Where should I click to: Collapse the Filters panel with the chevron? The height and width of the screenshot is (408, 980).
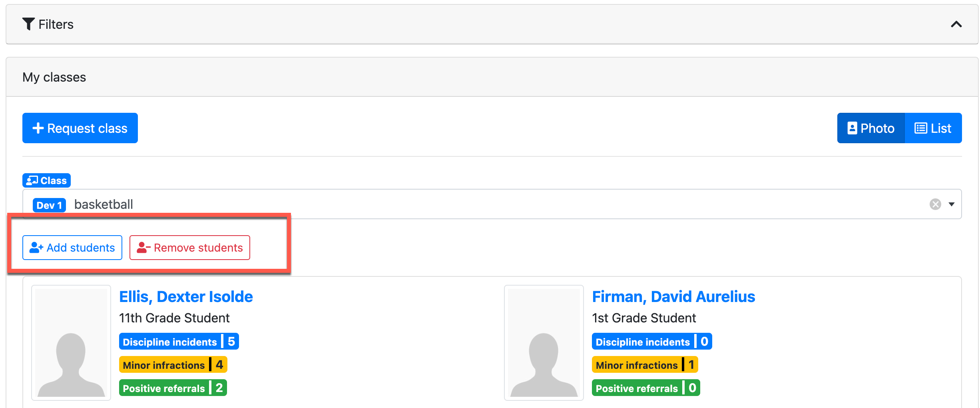(x=956, y=24)
